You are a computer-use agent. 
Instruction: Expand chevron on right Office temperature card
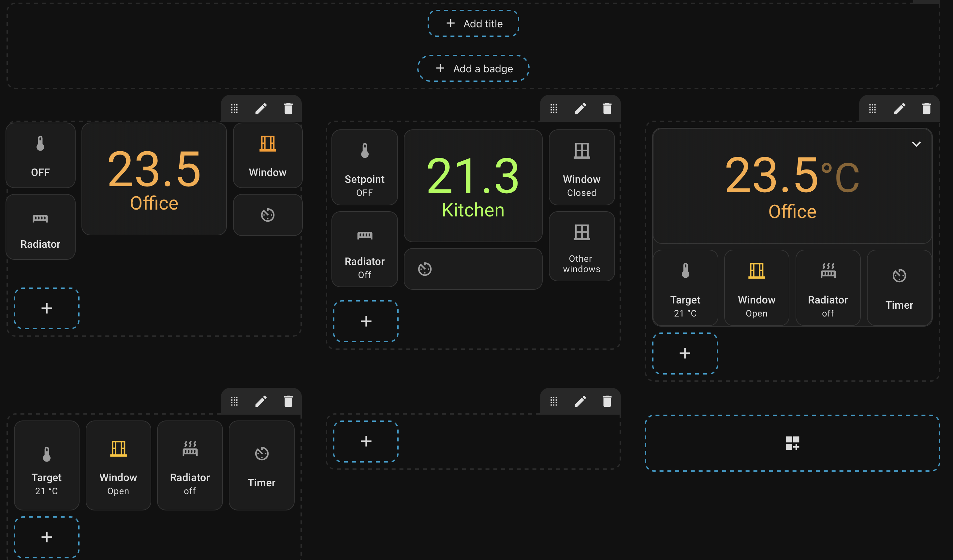(x=916, y=144)
